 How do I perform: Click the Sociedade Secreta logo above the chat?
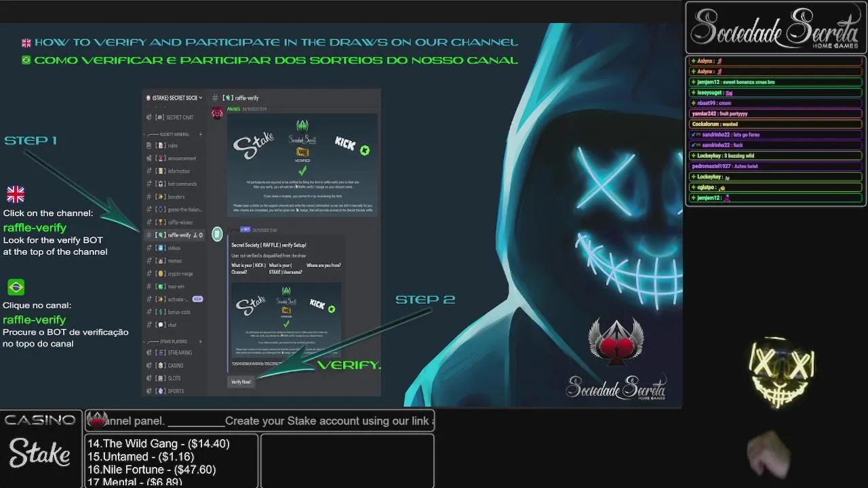click(775, 28)
